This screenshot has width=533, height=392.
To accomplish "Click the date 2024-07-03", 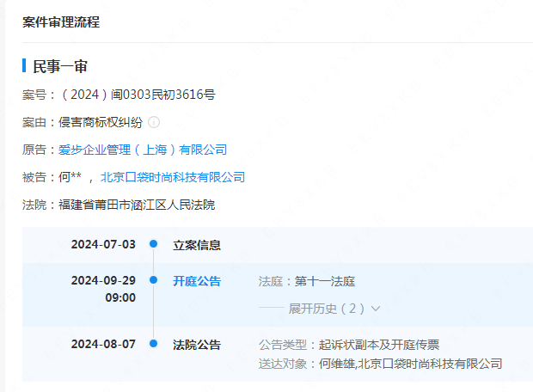I will pos(103,244).
